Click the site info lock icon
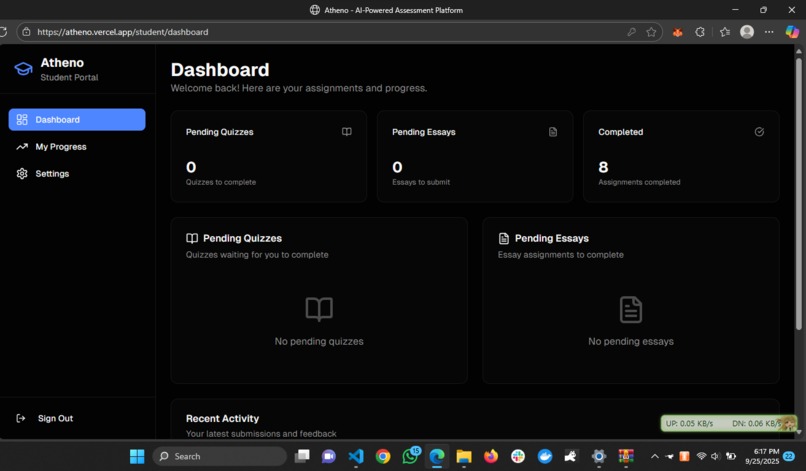This screenshot has width=806, height=471. click(x=26, y=32)
